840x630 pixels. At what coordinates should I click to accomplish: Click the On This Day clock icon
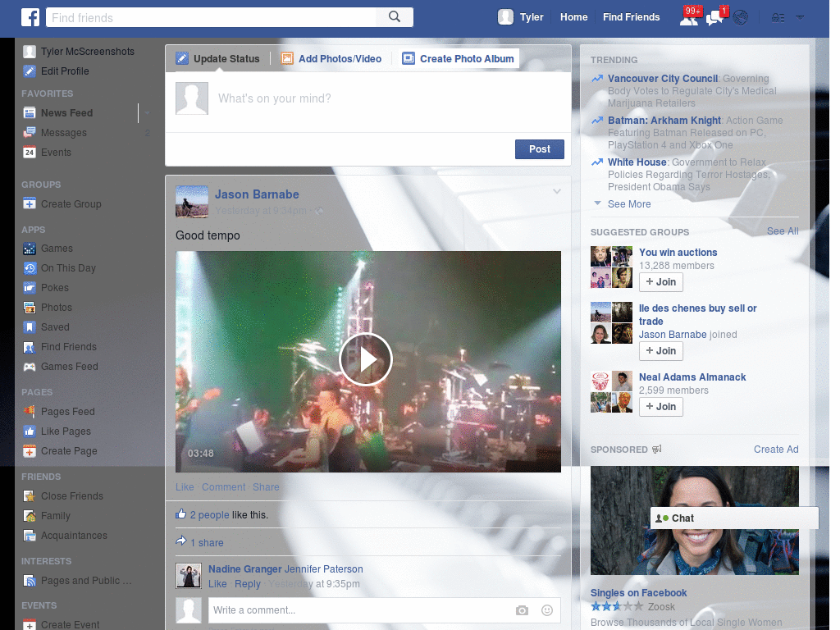(x=30, y=268)
